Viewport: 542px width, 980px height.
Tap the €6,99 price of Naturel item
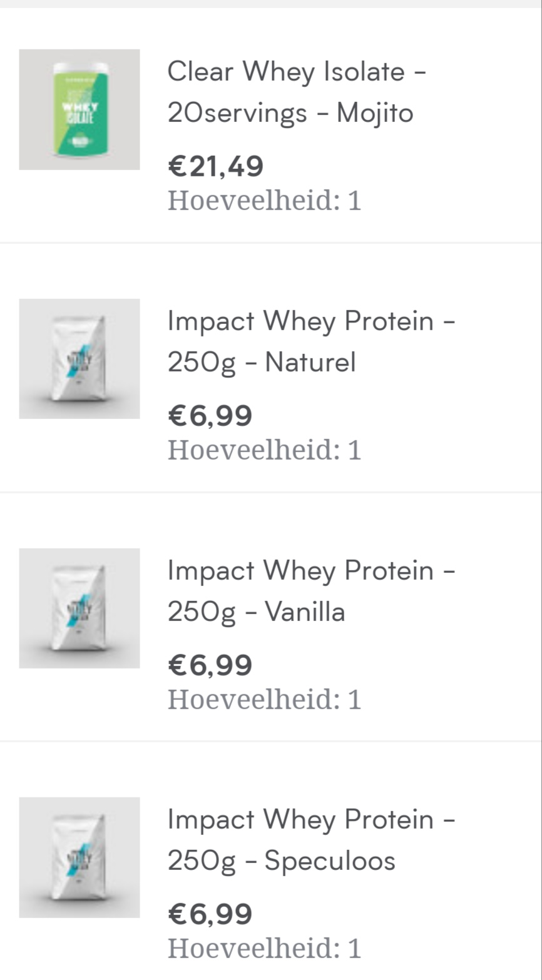coord(210,416)
